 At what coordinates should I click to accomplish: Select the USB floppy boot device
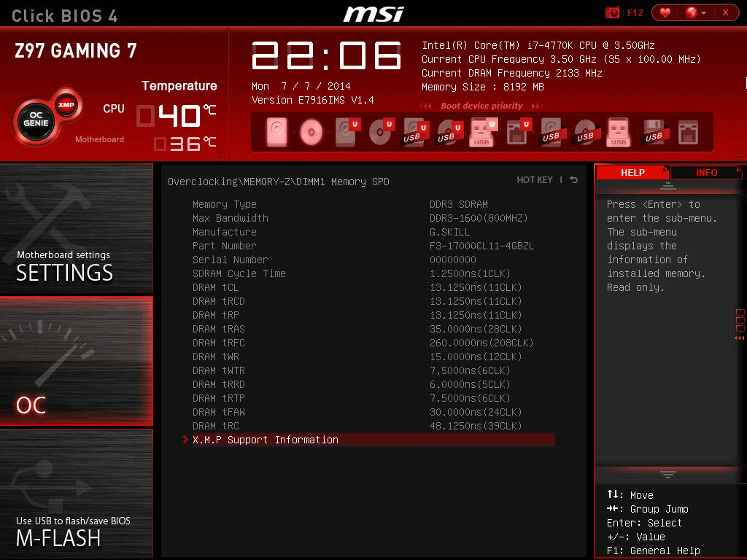click(x=654, y=132)
